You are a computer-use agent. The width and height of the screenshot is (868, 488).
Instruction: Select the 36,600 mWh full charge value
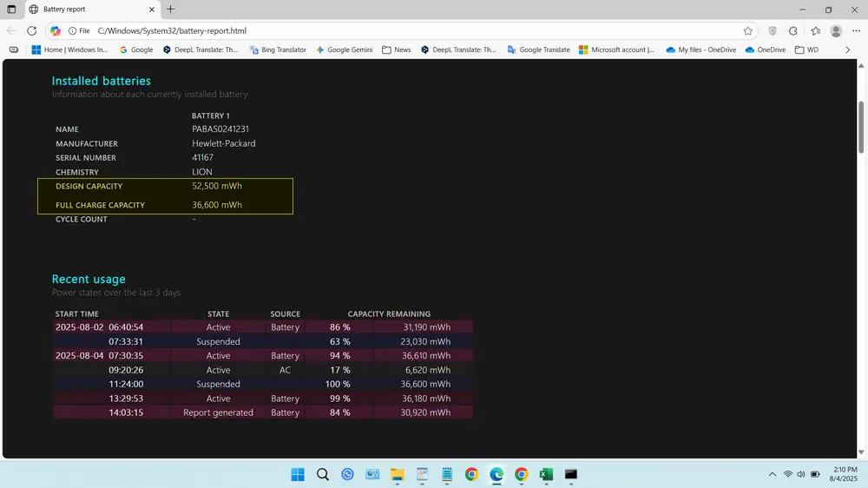click(217, 205)
